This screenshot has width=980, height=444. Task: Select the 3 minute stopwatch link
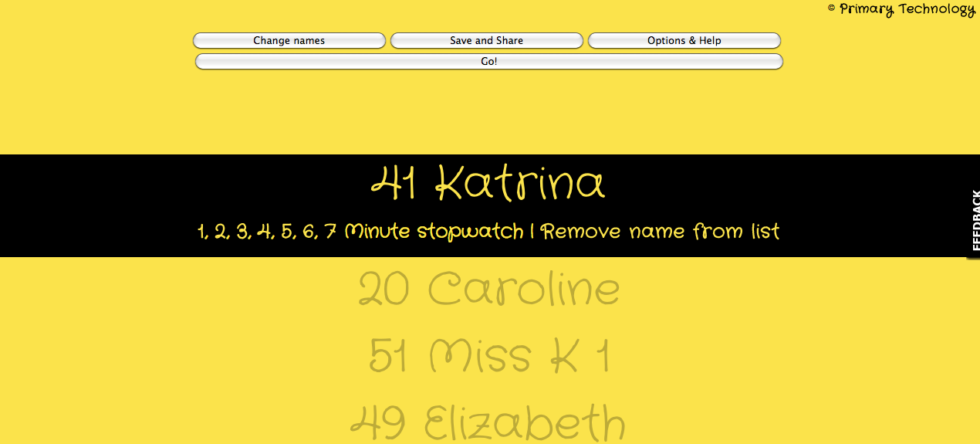[243, 232]
